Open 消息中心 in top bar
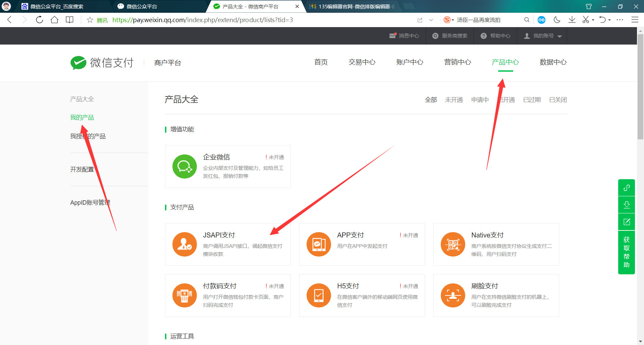The image size is (644, 345). [x=404, y=36]
